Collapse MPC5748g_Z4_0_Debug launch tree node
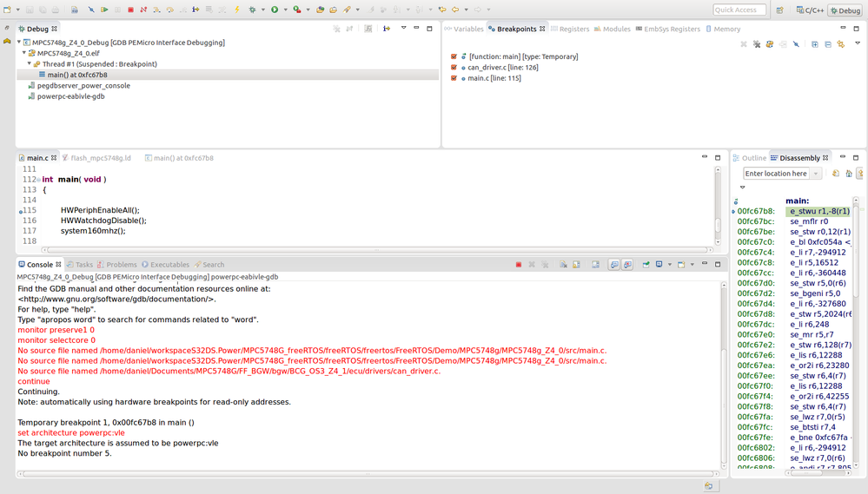 (19, 42)
